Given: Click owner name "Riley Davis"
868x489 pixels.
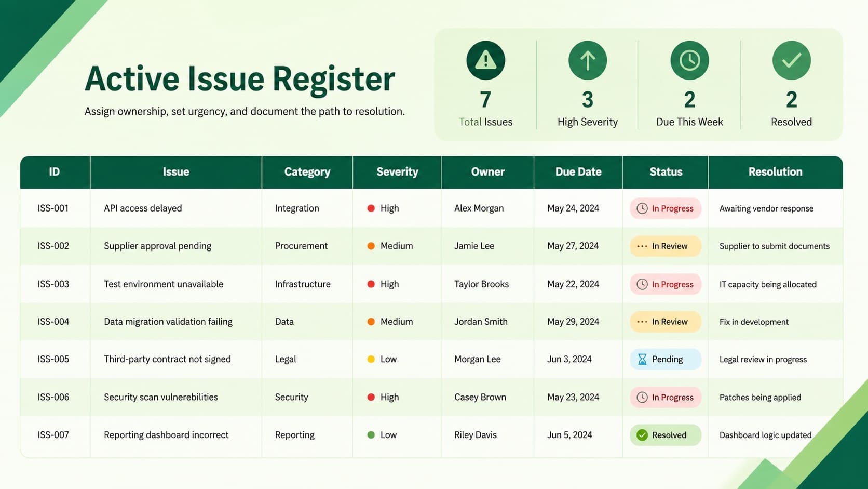Looking at the screenshot, I should coord(476,435).
